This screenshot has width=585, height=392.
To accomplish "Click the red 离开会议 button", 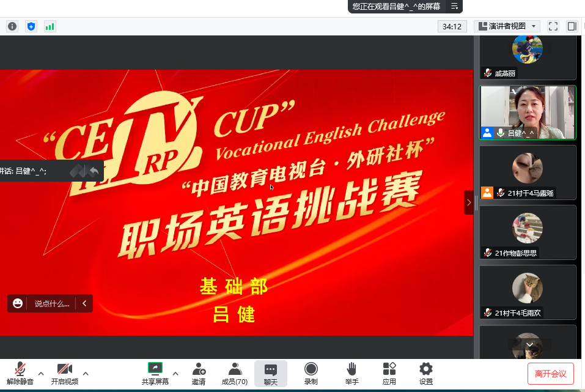I will pyautogui.click(x=550, y=373).
